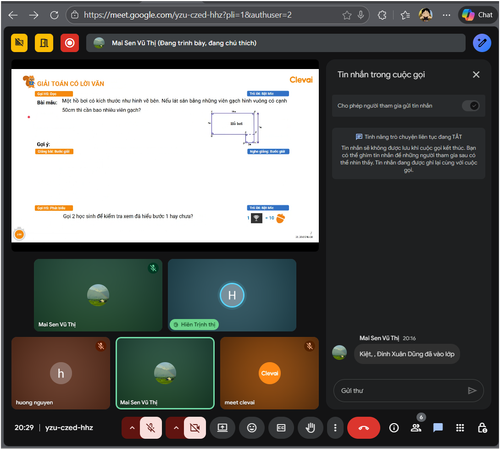
Task: Bookmark page with star icon
Action: click(347, 15)
